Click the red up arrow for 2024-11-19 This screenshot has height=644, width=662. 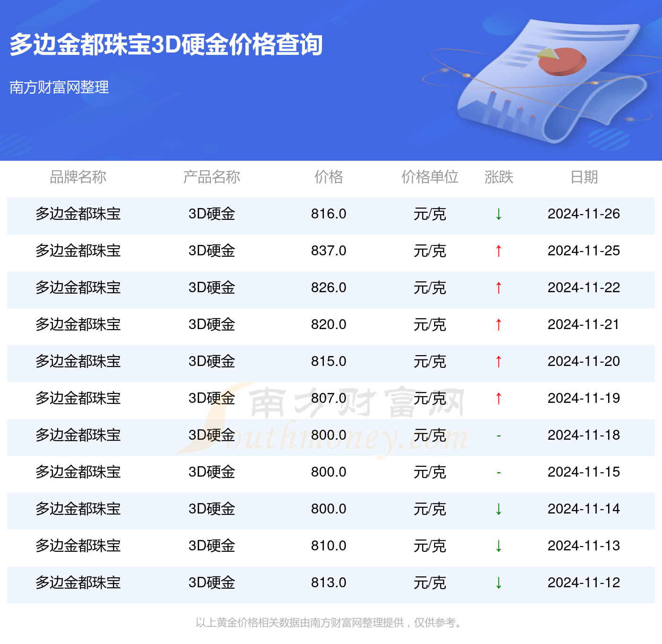498,399
